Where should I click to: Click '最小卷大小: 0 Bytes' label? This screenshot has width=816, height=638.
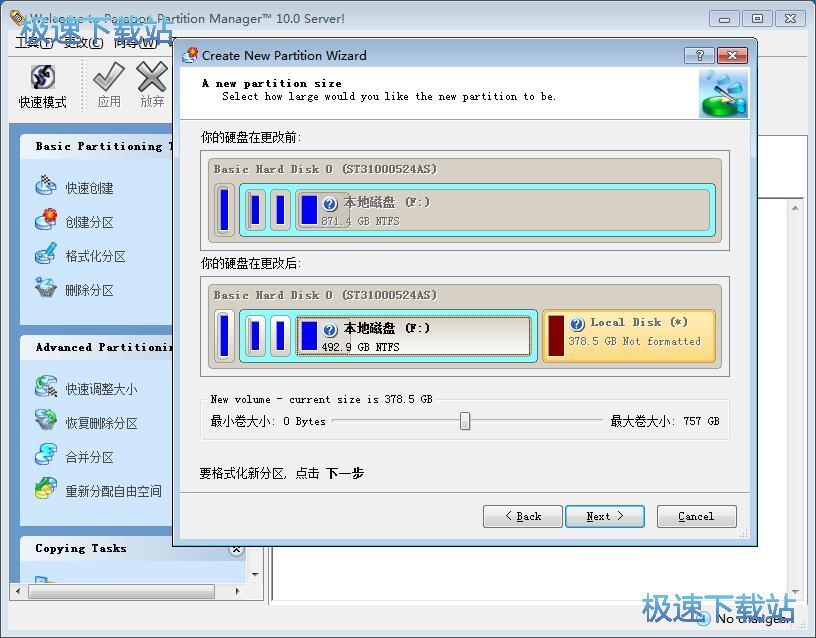268,421
